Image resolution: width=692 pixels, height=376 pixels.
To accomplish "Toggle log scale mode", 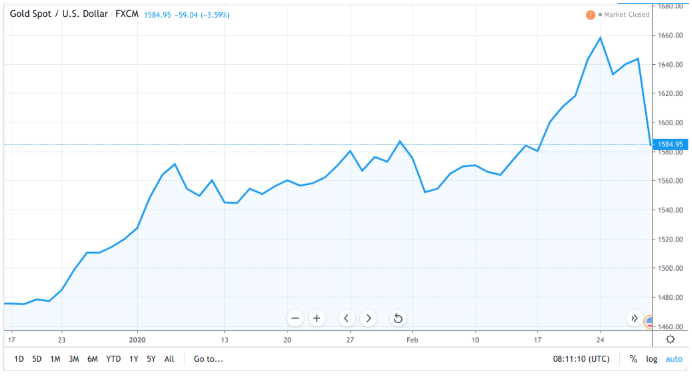I will click(651, 359).
